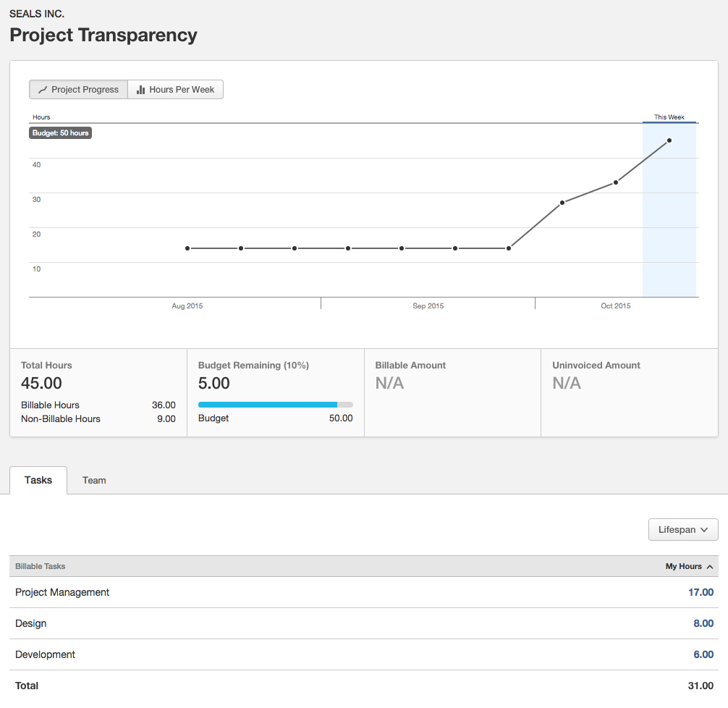Open Development hours 6.00 link
Image resolution: width=728 pixels, height=708 pixels.
tap(703, 654)
